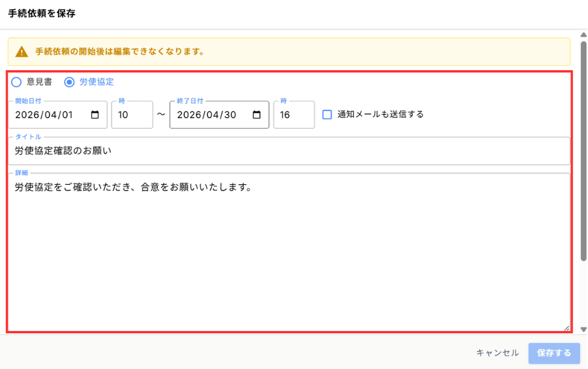Focus the タイトル text field
Image resolution: width=588 pixels, height=369 pixels.
pos(289,151)
